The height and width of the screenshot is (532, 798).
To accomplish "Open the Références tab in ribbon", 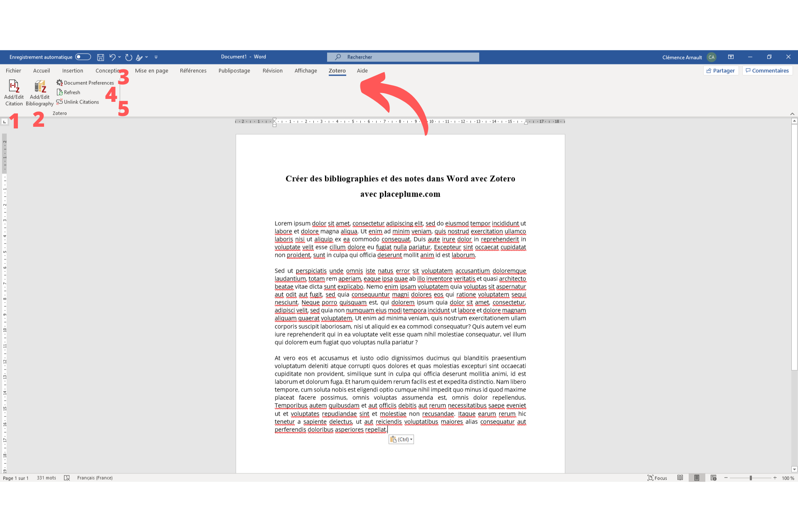I will pyautogui.click(x=193, y=71).
